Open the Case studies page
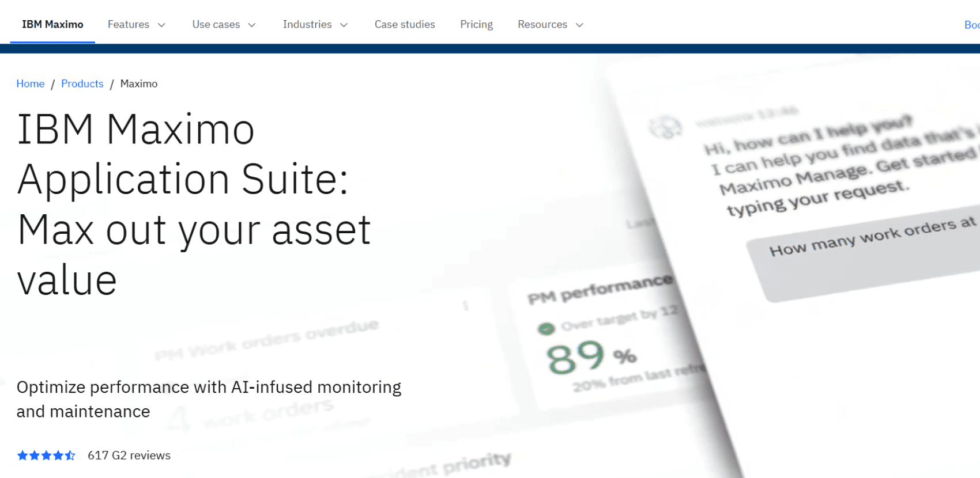 click(405, 24)
